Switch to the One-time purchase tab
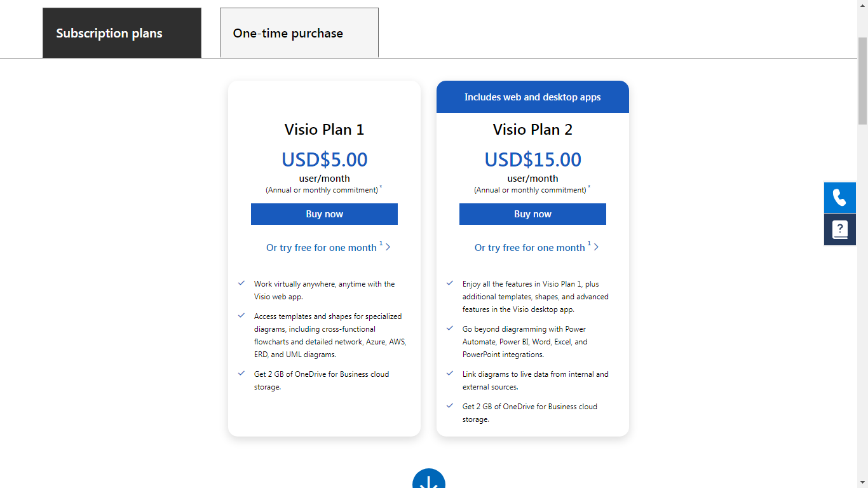The image size is (868, 488). pyautogui.click(x=299, y=32)
